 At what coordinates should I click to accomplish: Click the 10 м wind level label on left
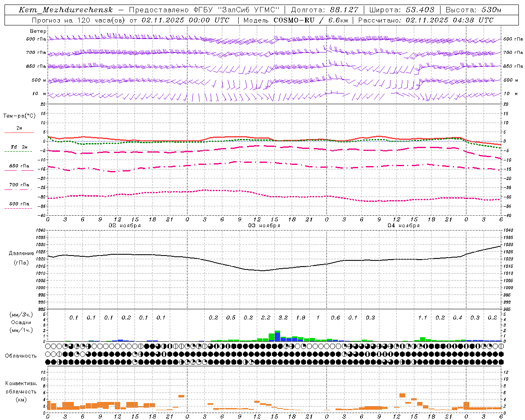point(39,94)
